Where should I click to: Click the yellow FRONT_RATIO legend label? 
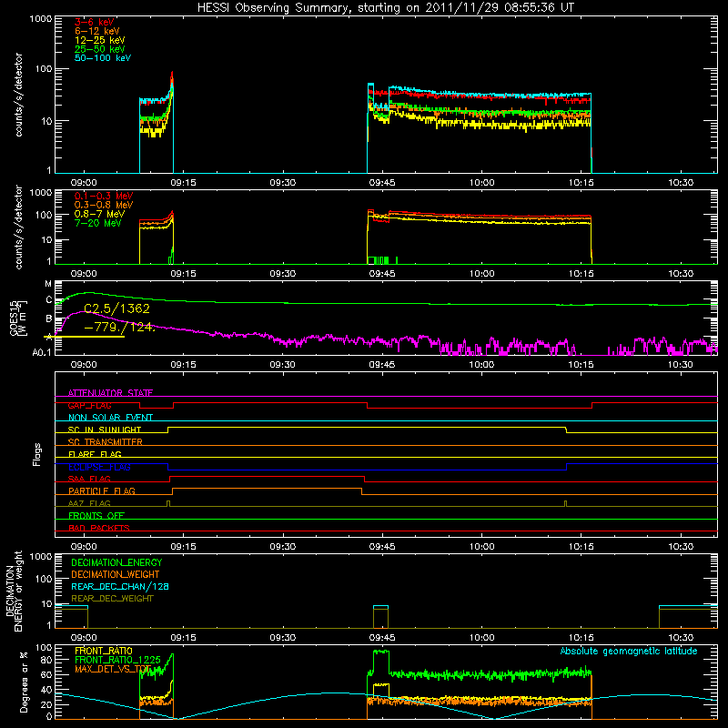click(x=104, y=651)
